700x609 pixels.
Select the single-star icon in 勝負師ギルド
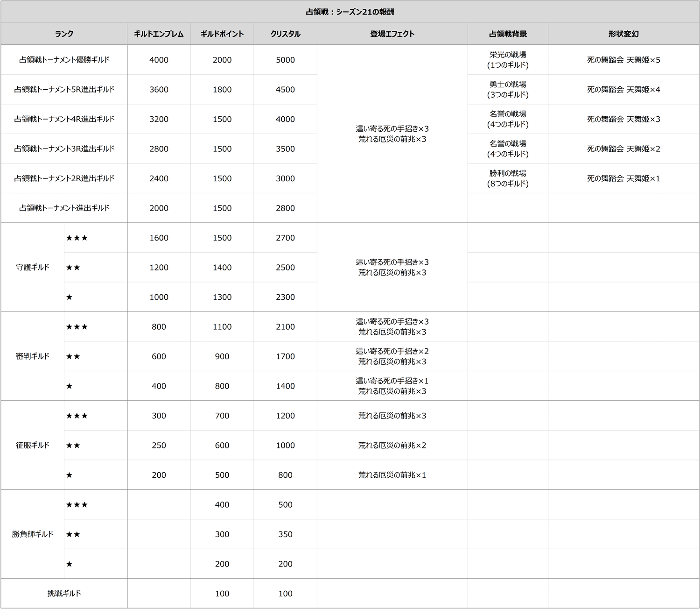point(70,564)
